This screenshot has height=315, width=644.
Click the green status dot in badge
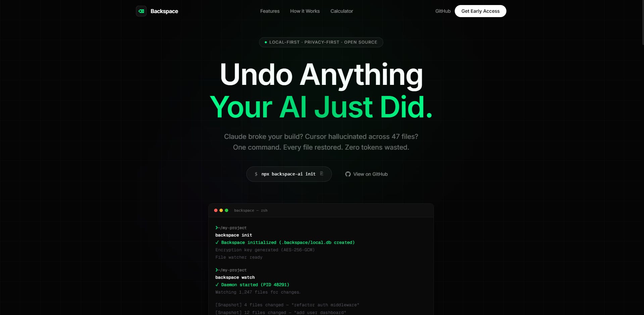coord(266,42)
